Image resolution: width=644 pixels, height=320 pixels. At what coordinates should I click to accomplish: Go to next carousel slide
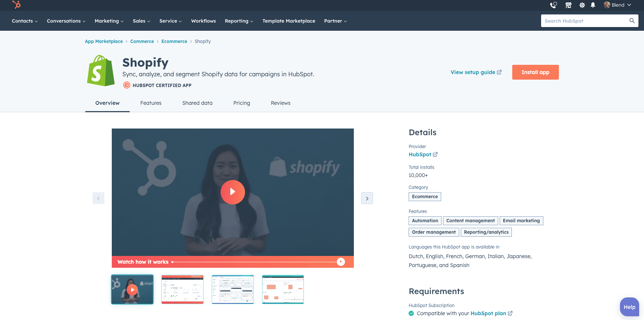pyautogui.click(x=367, y=198)
